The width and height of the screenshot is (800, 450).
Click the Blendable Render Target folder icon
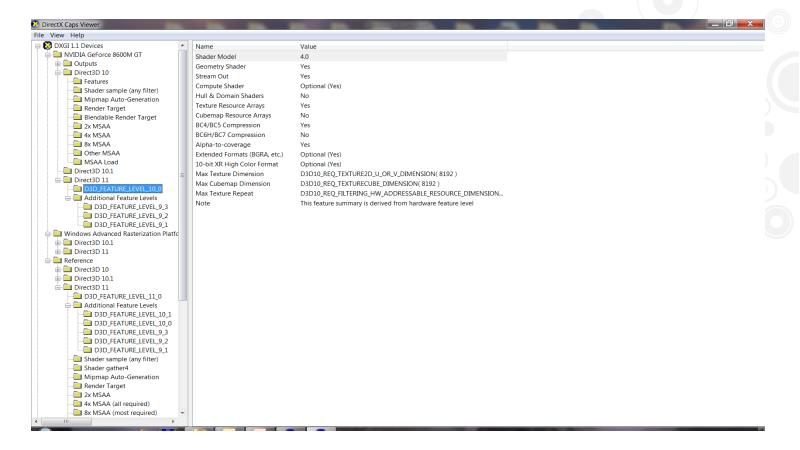(x=76, y=117)
